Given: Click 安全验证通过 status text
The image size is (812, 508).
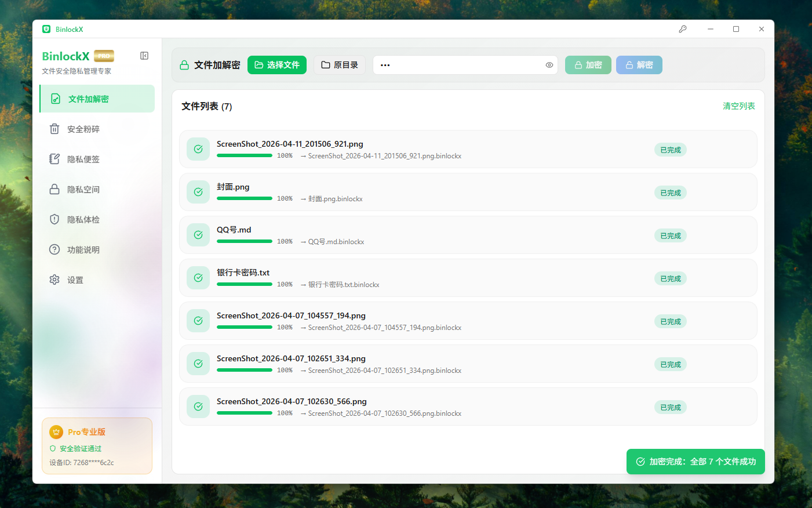Looking at the screenshot, I should 81,449.
